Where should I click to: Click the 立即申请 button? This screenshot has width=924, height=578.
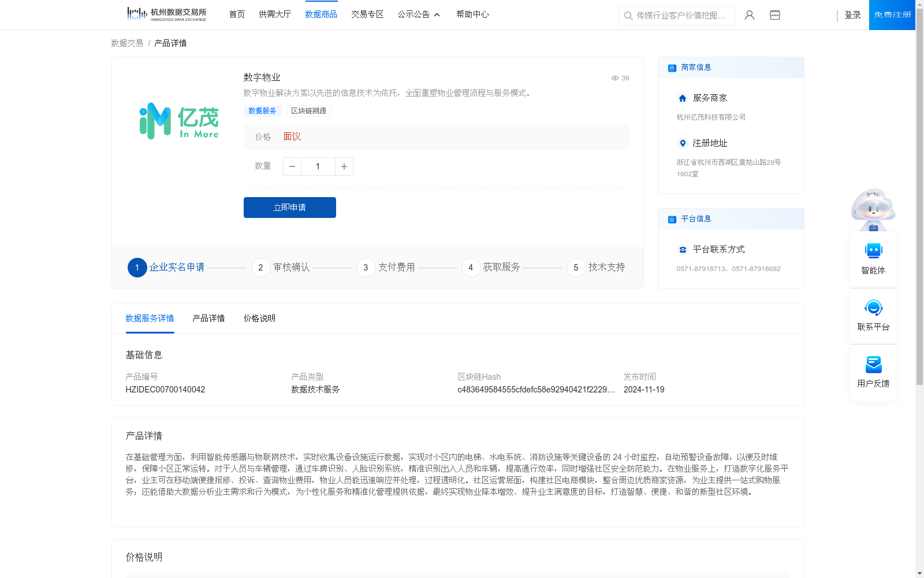290,208
